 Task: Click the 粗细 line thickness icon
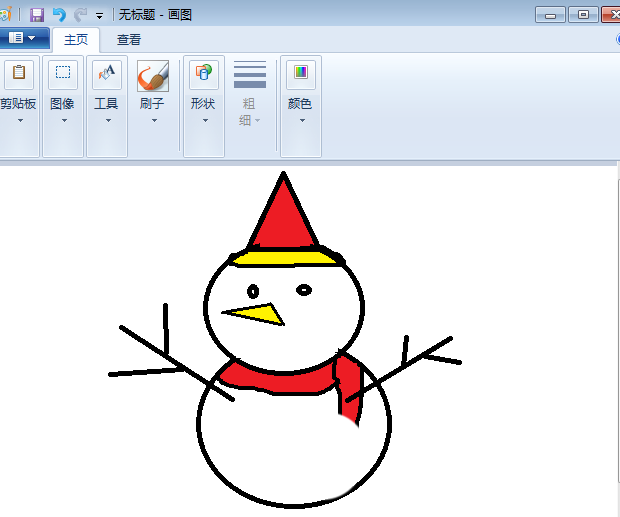pos(250,74)
